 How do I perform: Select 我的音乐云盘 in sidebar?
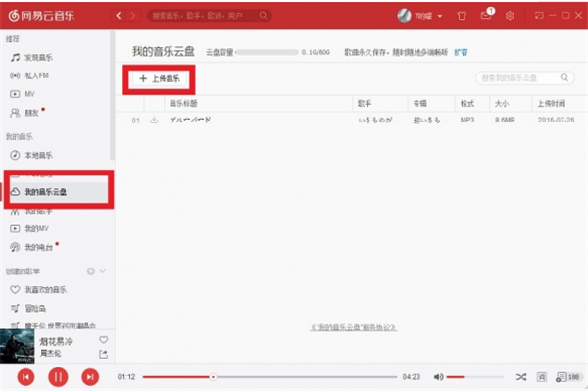point(59,192)
